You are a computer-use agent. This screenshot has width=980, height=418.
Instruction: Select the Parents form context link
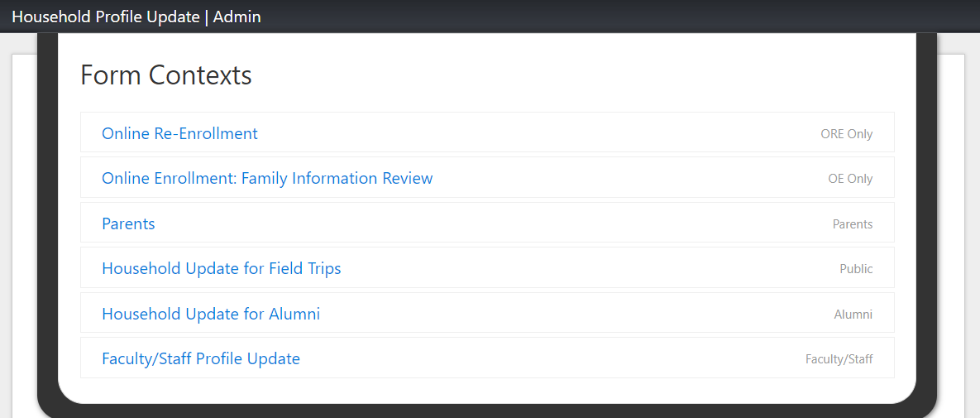pos(128,223)
